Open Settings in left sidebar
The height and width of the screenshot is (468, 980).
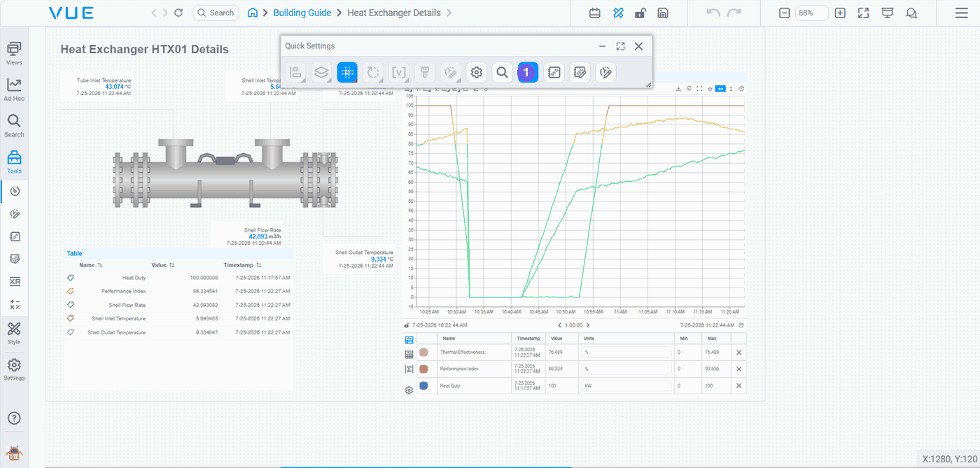(x=14, y=369)
